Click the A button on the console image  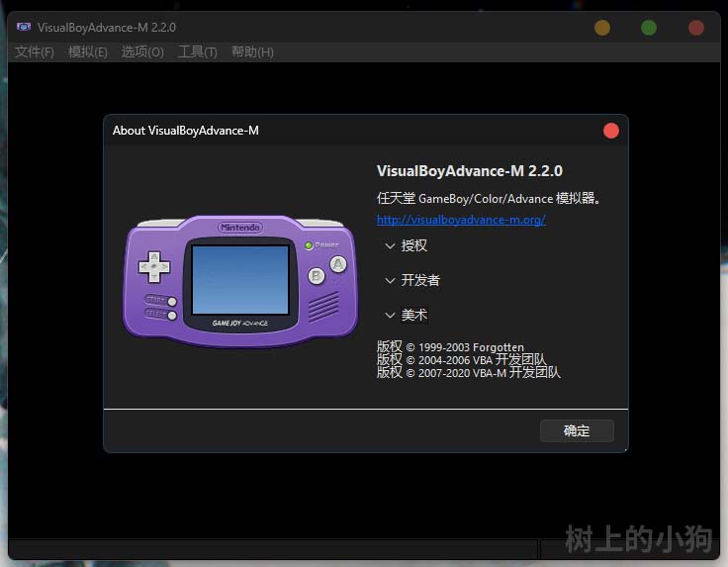click(338, 264)
